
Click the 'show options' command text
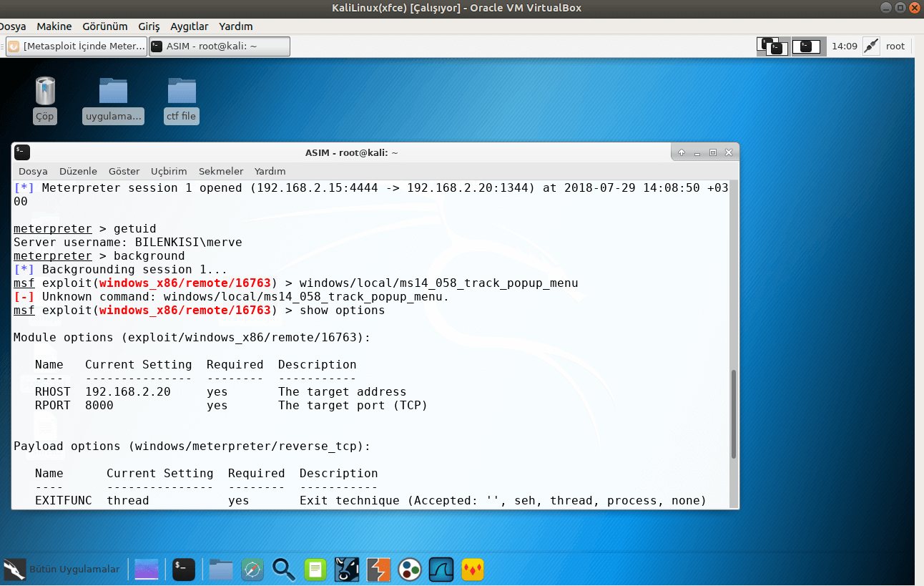[x=342, y=311]
